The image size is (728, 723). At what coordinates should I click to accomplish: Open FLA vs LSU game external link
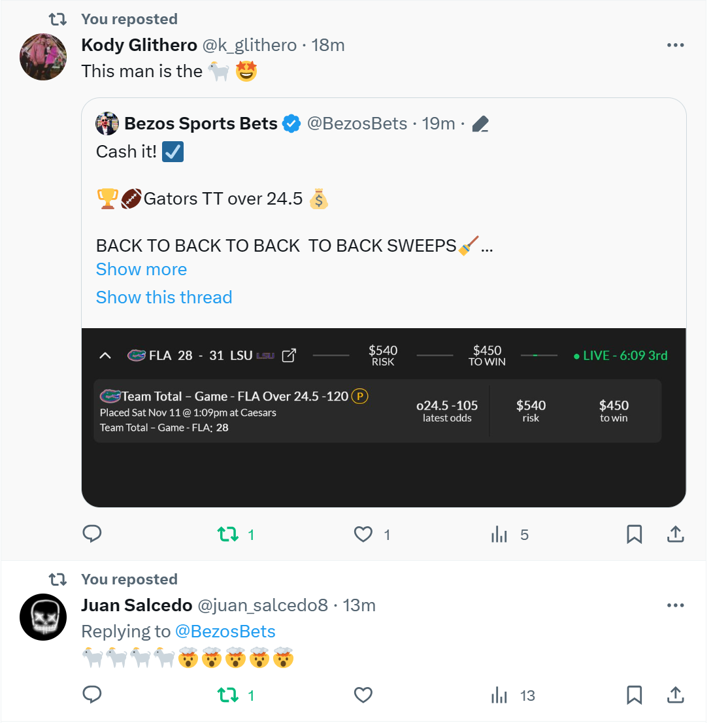pos(289,356)
